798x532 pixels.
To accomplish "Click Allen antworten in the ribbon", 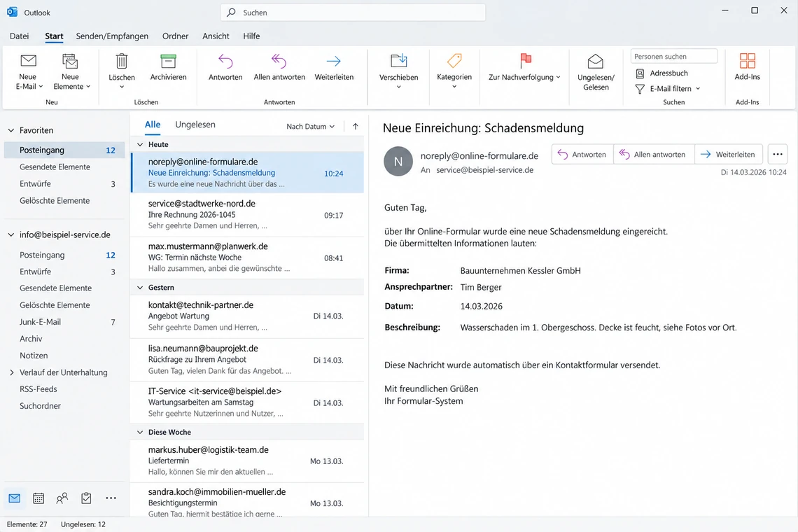I will click(279, 68).
